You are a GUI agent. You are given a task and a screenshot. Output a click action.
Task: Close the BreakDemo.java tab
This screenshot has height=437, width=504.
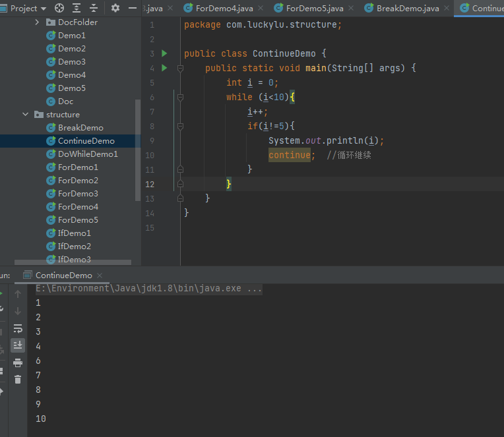(447, 9)
